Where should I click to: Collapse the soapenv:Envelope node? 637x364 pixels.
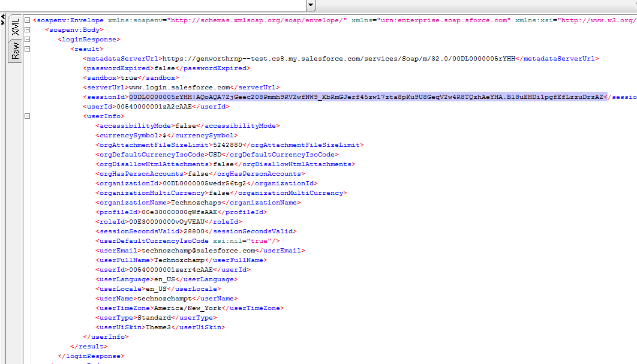pos(27,20)
